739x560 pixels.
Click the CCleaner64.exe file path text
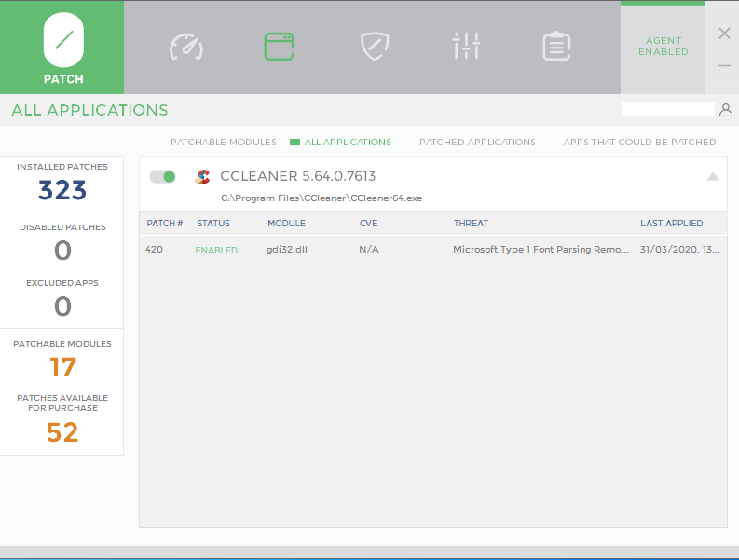(322, 198)
